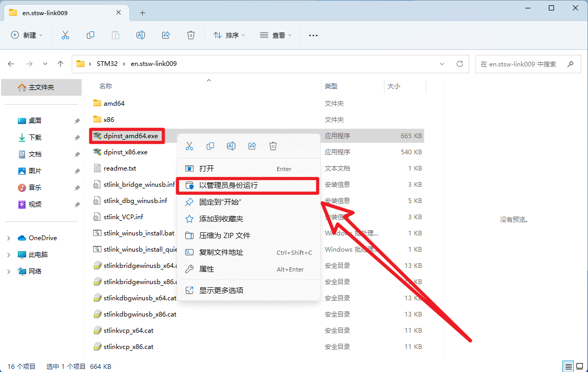The image size is (588, 372).
Task: Choose 以管理员身份运行 in the context menu
Action: click(248, 185)
